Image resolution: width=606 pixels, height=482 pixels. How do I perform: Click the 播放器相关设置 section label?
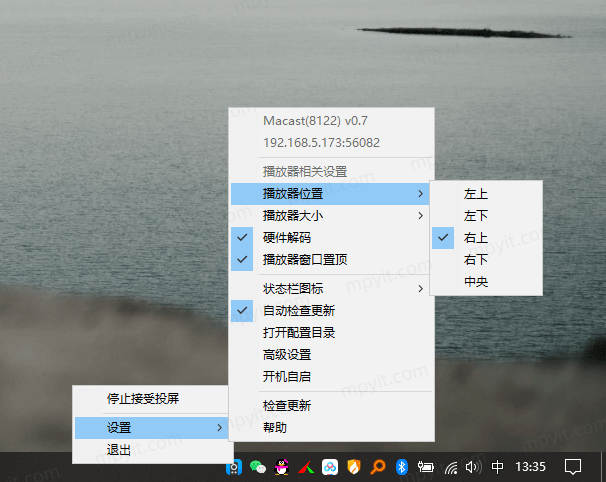click(305, 172)
